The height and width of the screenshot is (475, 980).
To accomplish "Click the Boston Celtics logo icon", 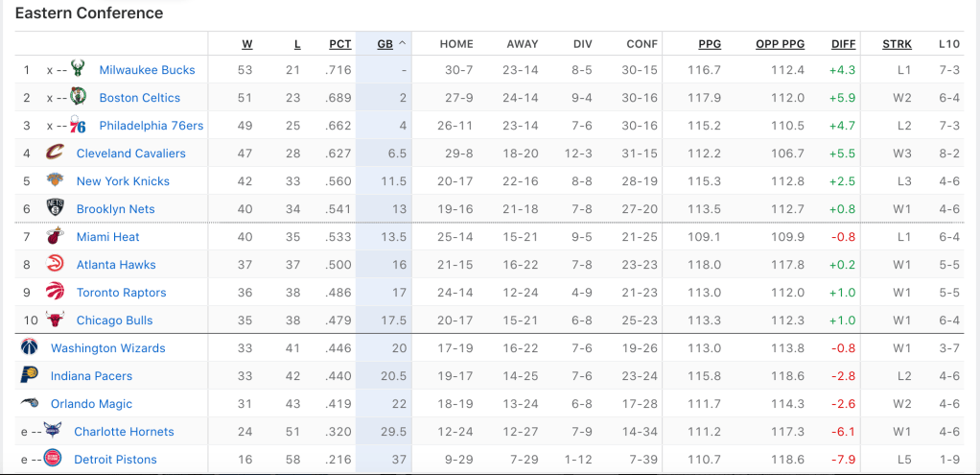I will pyautogui.click(x=78, y=97).
